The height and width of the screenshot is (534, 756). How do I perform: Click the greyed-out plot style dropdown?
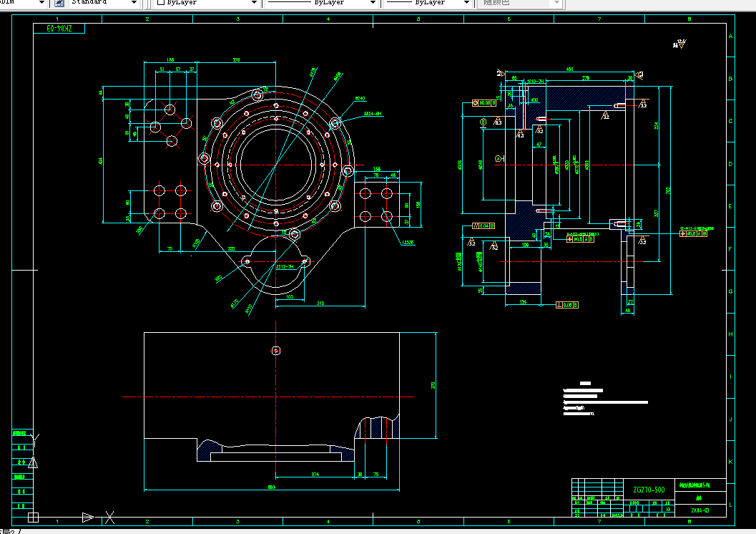520,3
